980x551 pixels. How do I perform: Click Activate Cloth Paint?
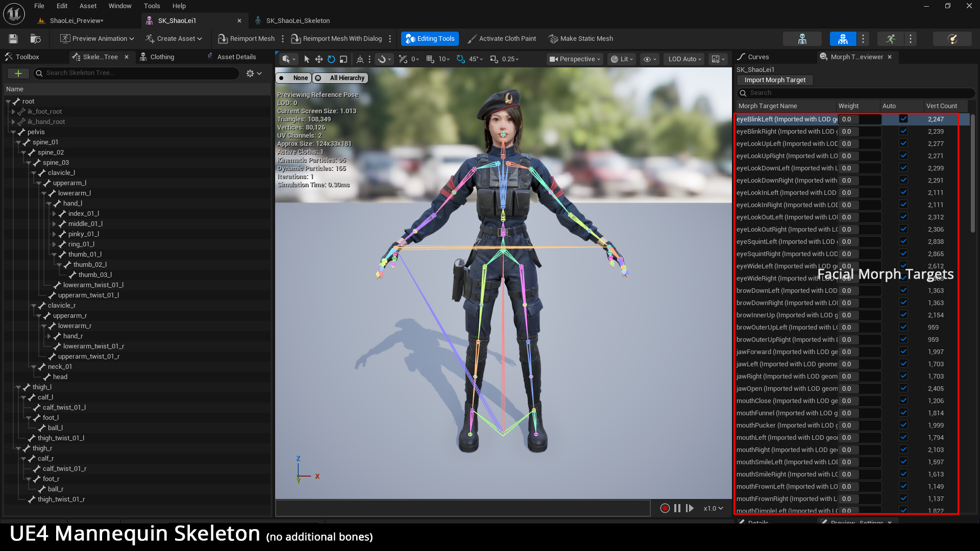tap(501, 39)
